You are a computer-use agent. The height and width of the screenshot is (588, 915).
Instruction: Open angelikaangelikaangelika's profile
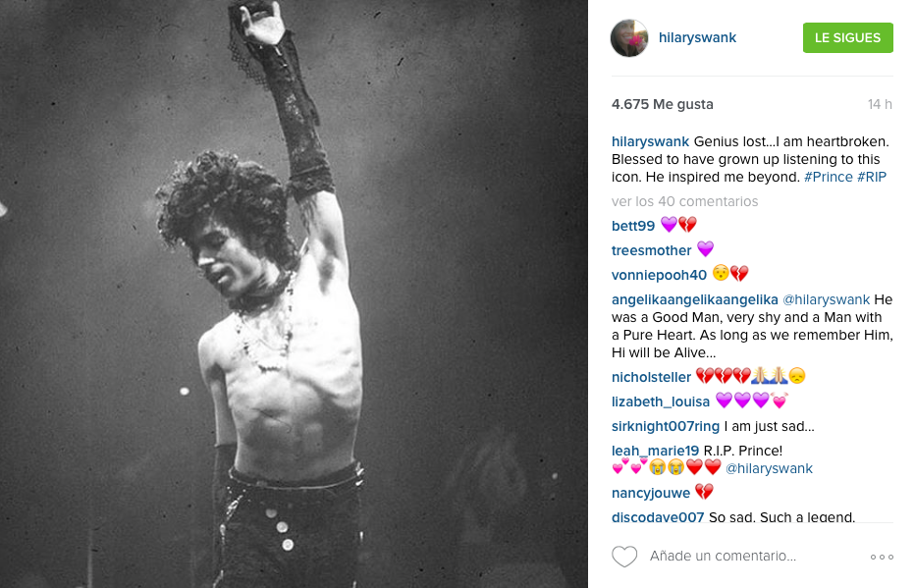(694, 299)
